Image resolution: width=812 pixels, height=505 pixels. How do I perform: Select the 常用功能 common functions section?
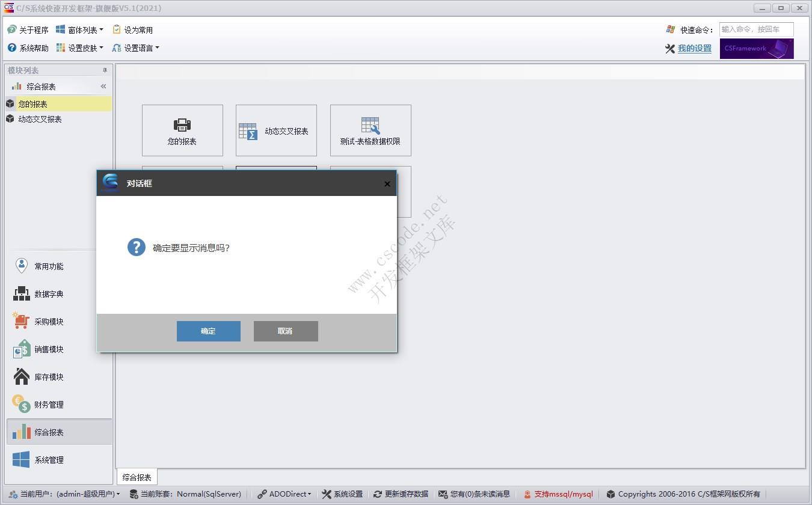pos(48,266)
